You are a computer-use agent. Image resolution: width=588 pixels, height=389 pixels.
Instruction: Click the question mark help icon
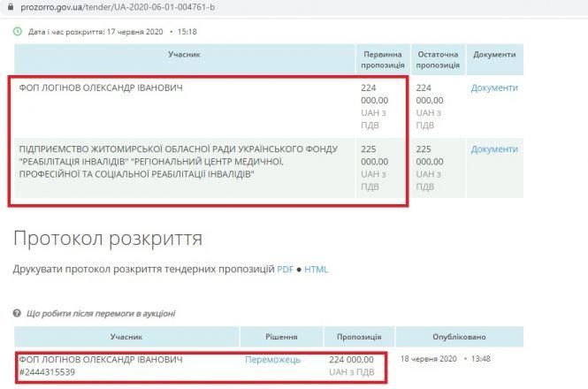click(17, 313)
